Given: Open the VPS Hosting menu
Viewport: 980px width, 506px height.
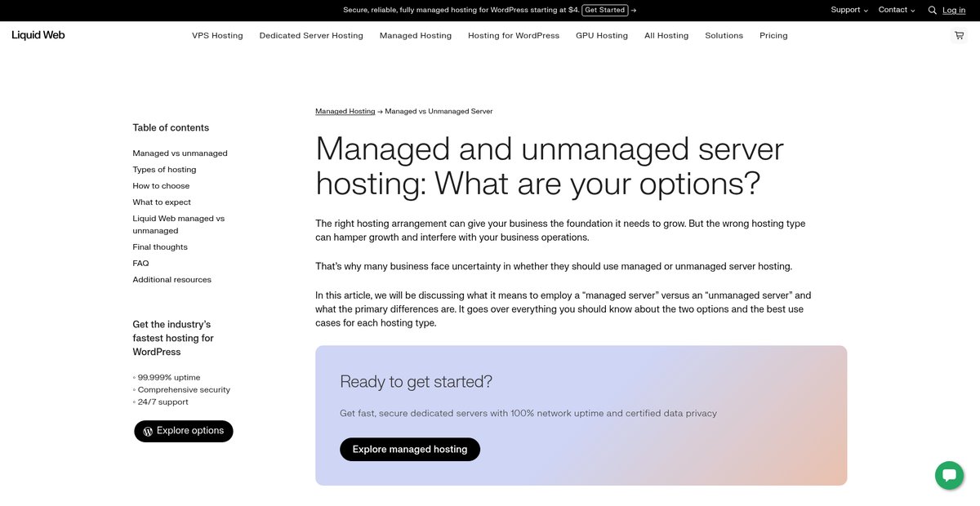Looking at the screenshot, I should (x=217, y=36).
